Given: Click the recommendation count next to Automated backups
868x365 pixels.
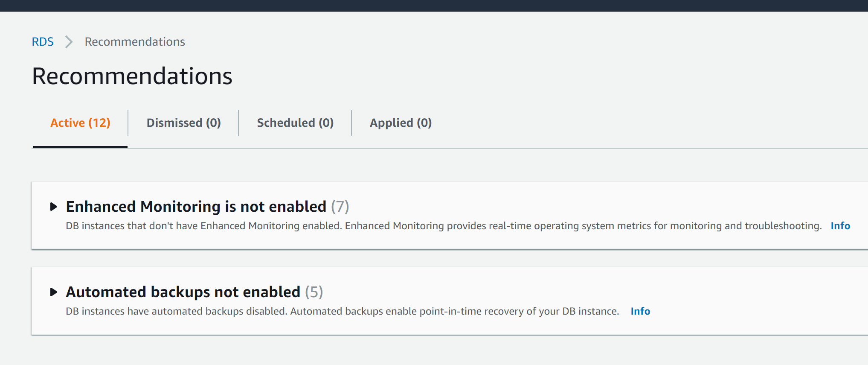Looking at the screenshot, I should 314,292.
